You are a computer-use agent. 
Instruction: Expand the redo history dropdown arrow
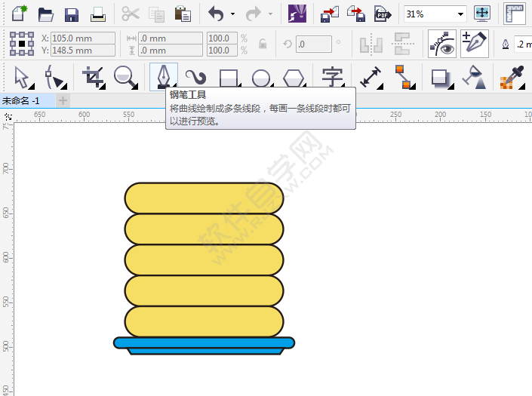[270, 14]
